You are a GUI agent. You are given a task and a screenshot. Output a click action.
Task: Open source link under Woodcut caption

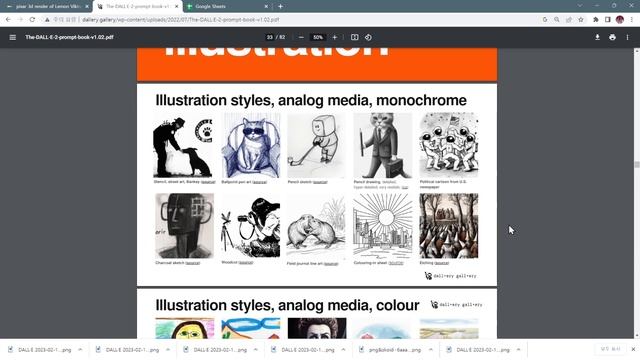tap(246, 262)
